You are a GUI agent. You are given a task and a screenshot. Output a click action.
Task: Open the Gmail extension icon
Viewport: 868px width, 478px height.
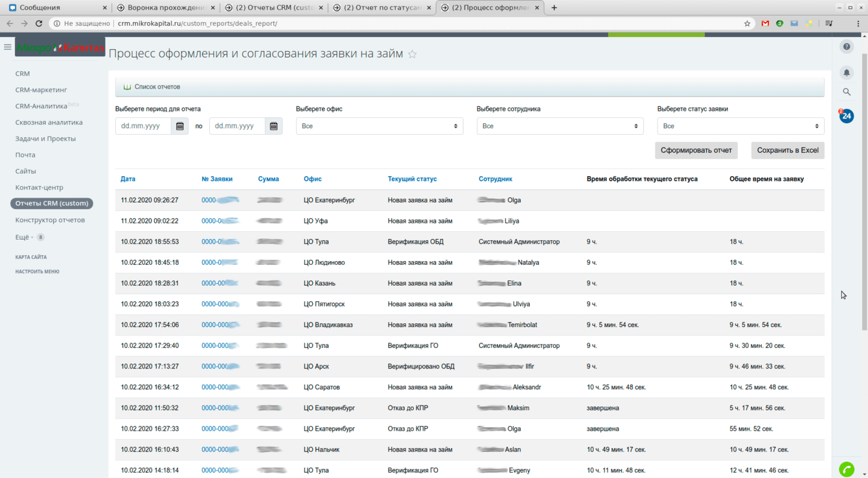[x=765, y=23]
